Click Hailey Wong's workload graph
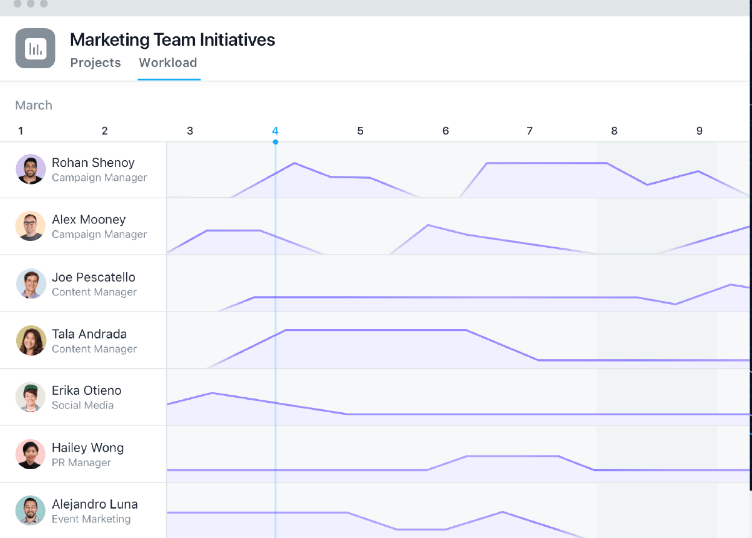 pyautogui.click(x=458, y=454)
